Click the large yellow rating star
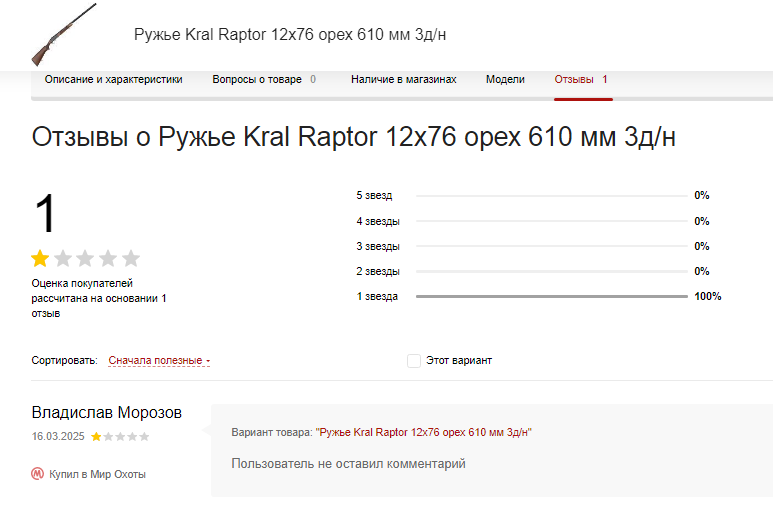 click(40, 259)
